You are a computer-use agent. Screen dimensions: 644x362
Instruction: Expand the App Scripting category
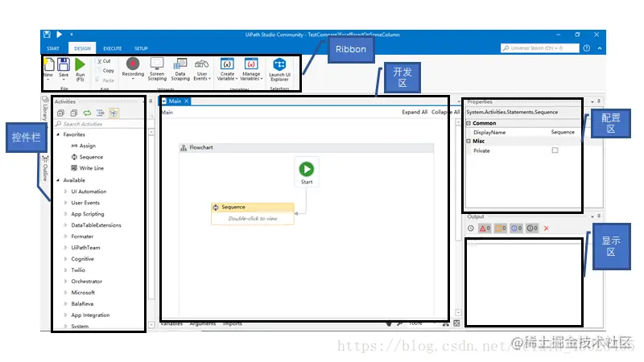click(65, 214)
